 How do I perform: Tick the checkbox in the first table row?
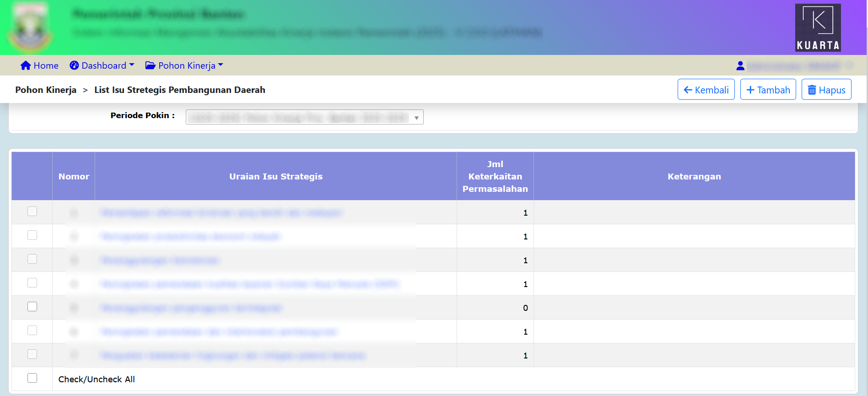(32, 212)
